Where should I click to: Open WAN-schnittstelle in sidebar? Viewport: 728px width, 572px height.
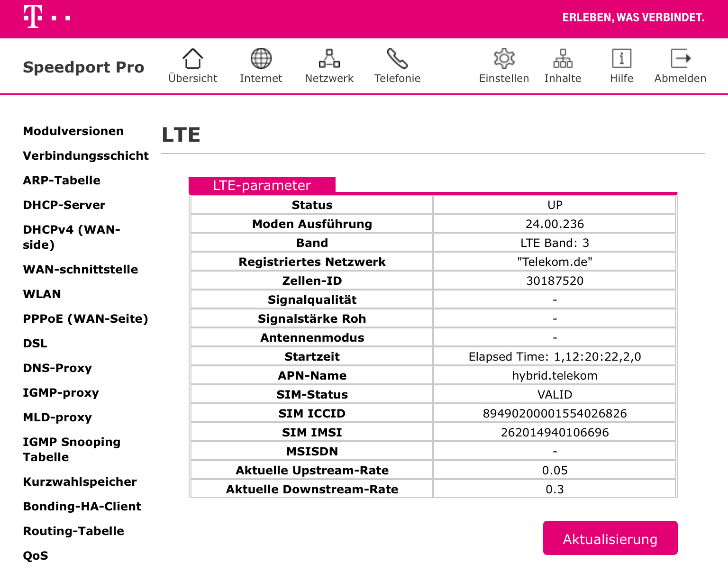81,270
